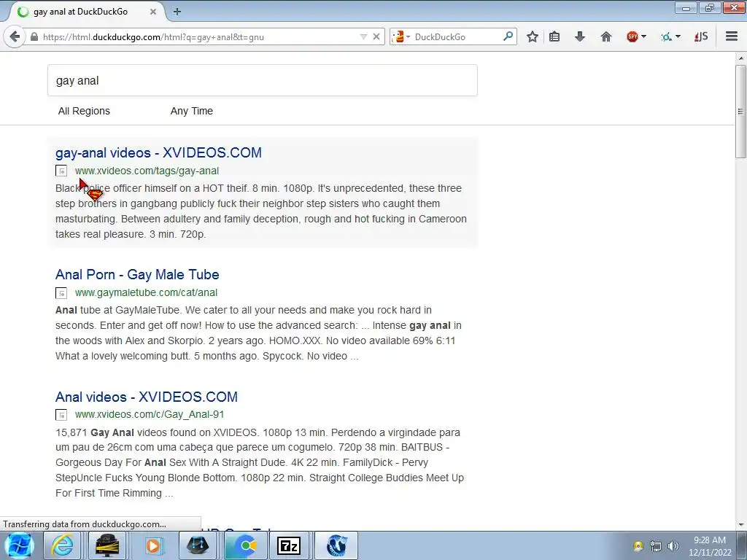Click the page search query box
Image resolution: width=747 pixels, height=560 pixels.
coord(263,80)
